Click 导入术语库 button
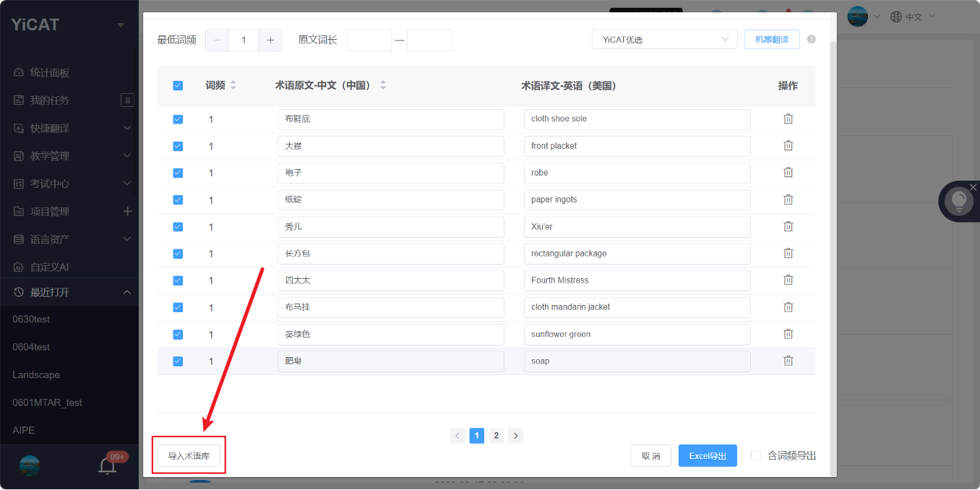The height and width of the screenshot is (490, 980). [189, 456]
